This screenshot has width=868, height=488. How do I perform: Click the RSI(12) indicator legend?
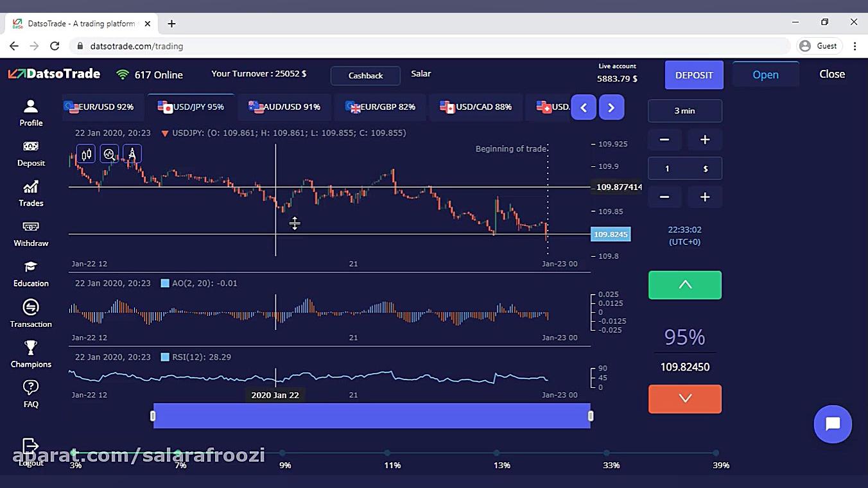pos(196,357)
